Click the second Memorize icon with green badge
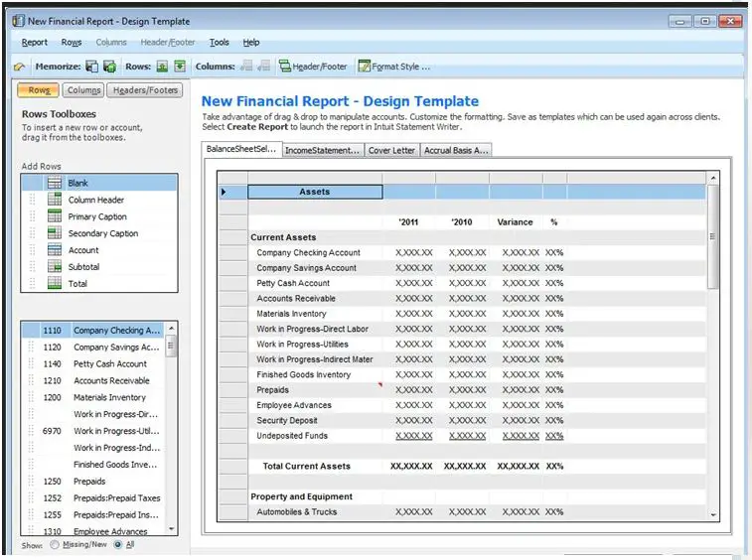Image resolution: width=752 pixels, height=560 pixels. point(110,67)
